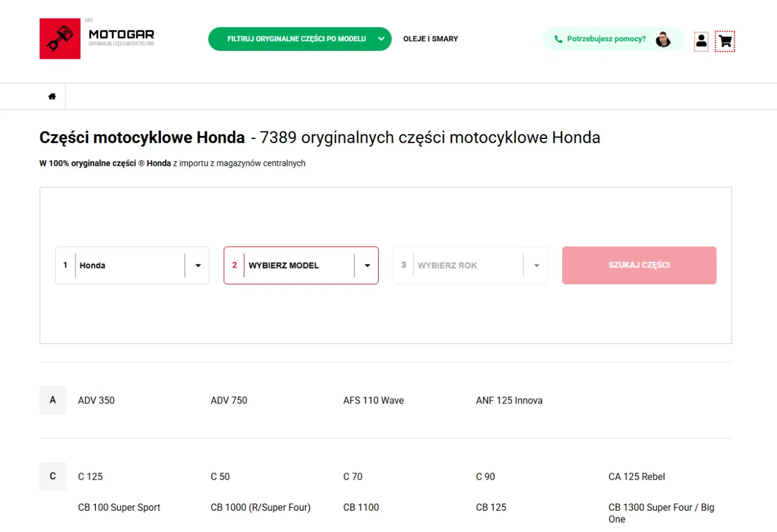
Task: Open the user account panel
Action: (701, 41)
